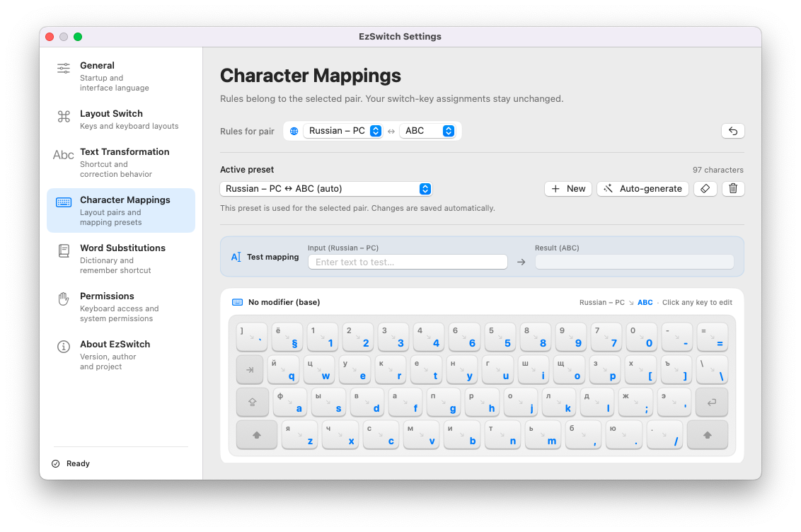Click the undo arrow button
801x532 pixels.
point(732,131)
